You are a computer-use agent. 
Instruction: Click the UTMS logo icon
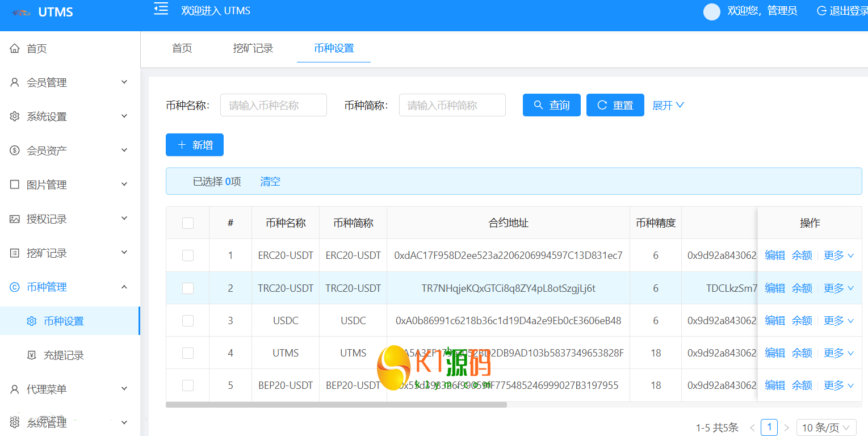(x=21, y=12)
